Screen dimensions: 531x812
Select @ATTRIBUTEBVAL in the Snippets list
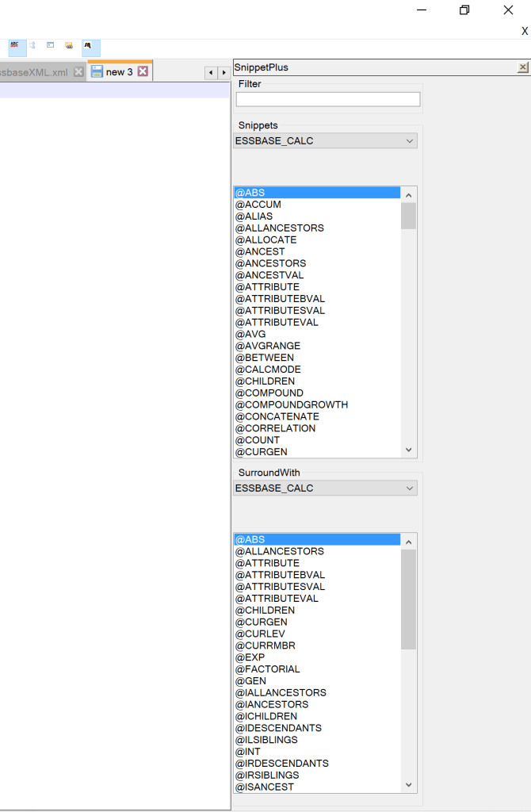[317, 299]
